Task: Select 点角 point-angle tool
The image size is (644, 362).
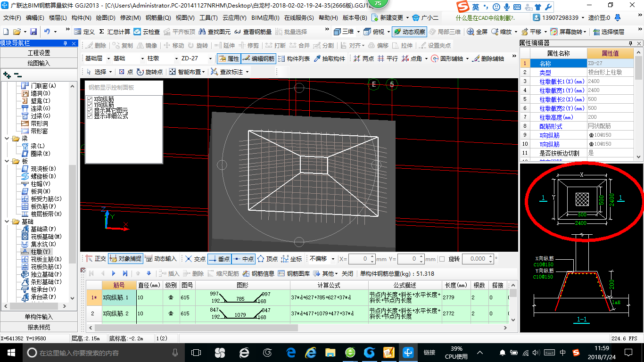Action: [x=412, y=59]
